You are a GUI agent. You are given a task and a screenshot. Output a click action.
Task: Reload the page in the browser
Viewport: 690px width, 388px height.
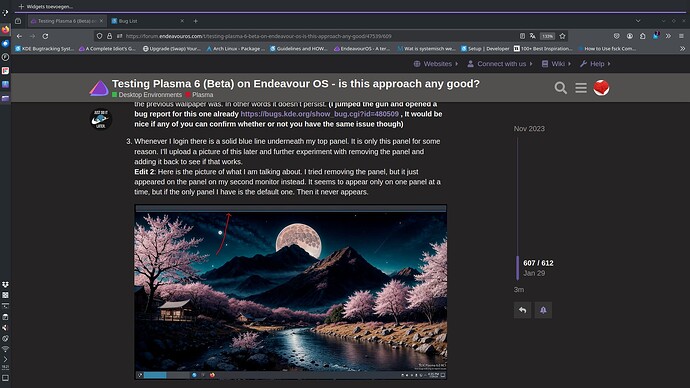coord(45,36)
